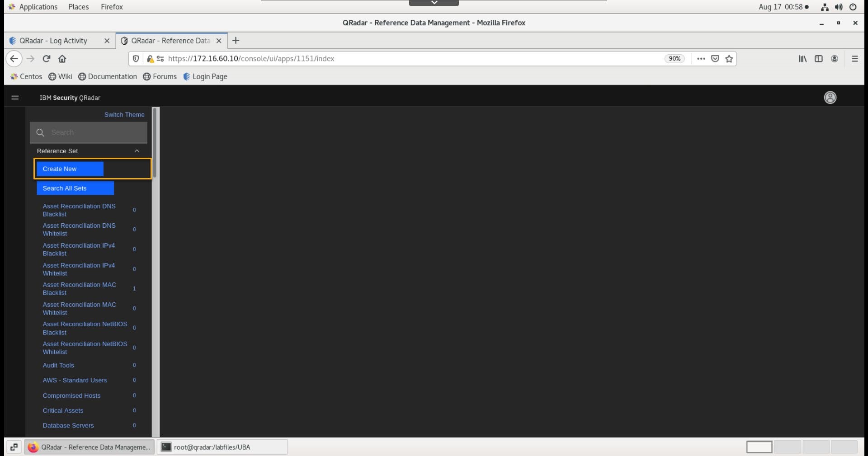Show tracking protection shield in address bar
This screenshot has width=868, height=456.
point(136,59)
